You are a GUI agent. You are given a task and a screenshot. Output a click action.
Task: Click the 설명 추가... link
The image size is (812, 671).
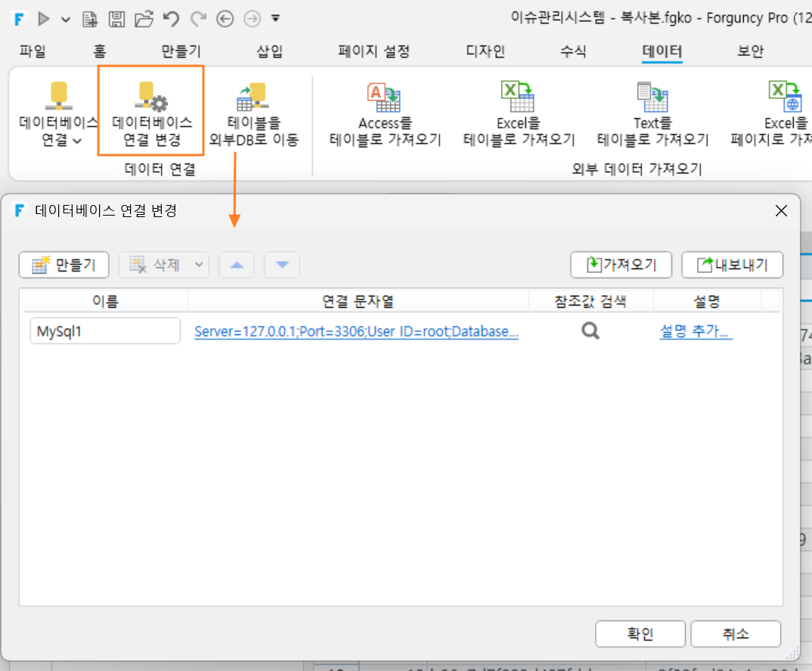(695, 331)
